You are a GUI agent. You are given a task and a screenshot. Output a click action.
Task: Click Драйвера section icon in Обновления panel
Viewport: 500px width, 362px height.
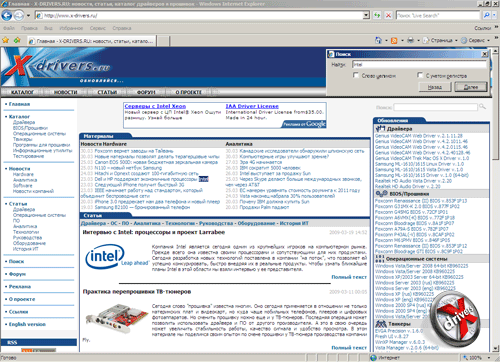[x=380, y=128]
